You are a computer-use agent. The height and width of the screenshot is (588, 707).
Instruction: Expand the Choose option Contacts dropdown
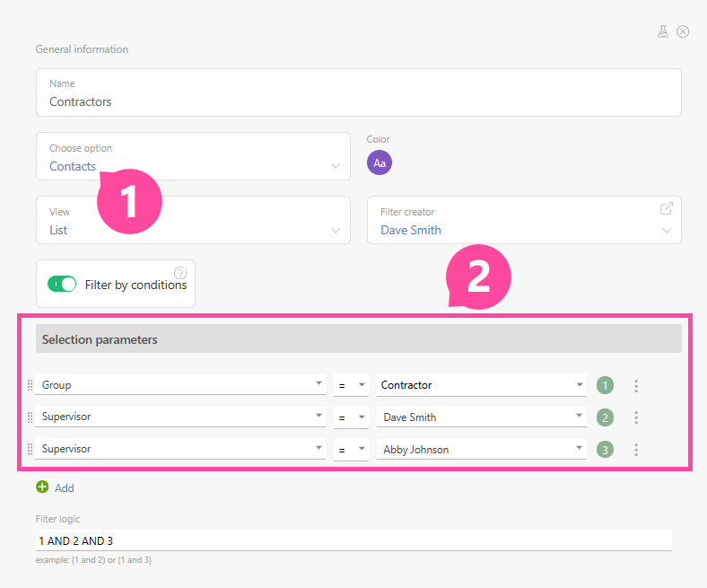coord(336,166)
